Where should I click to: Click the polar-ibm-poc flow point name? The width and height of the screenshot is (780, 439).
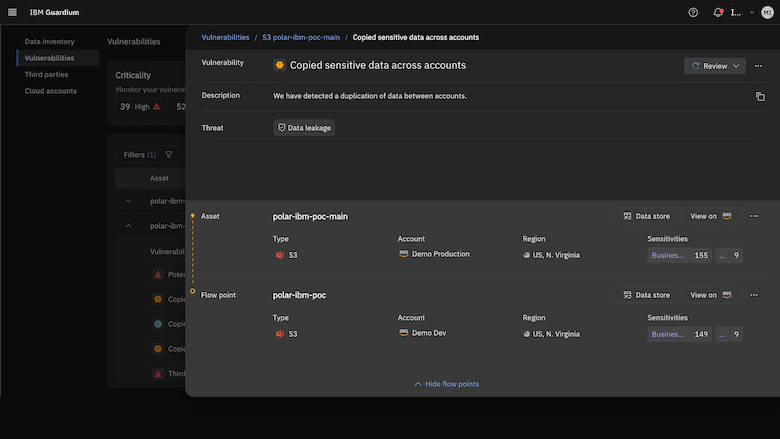pos(299,295)
